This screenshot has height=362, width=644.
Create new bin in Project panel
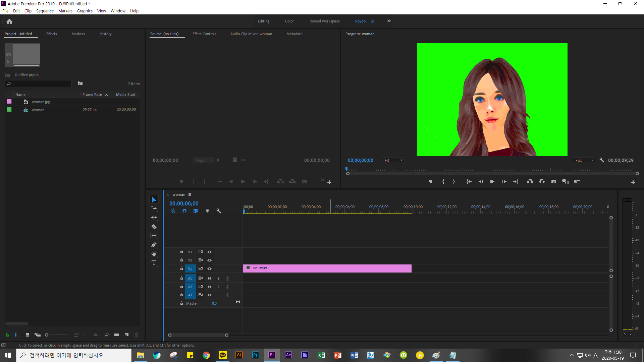[116, 335]
